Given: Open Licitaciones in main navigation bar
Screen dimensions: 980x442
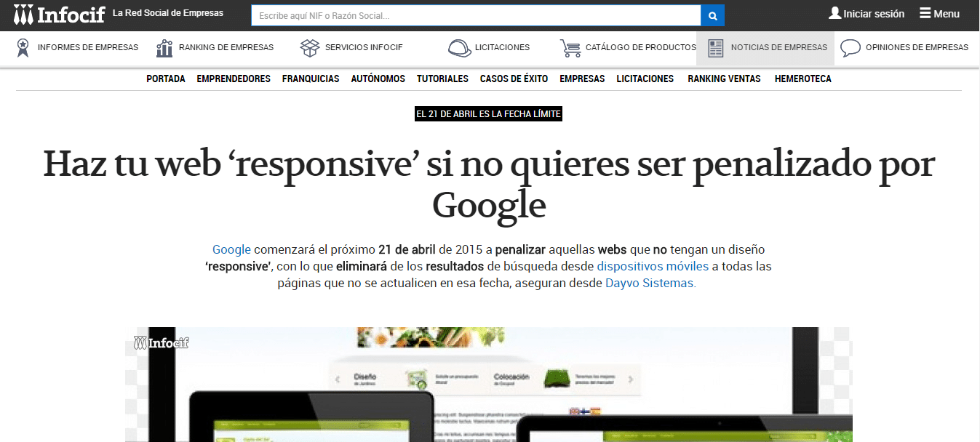Looking at the screenshot, I should tap(502, 47).
